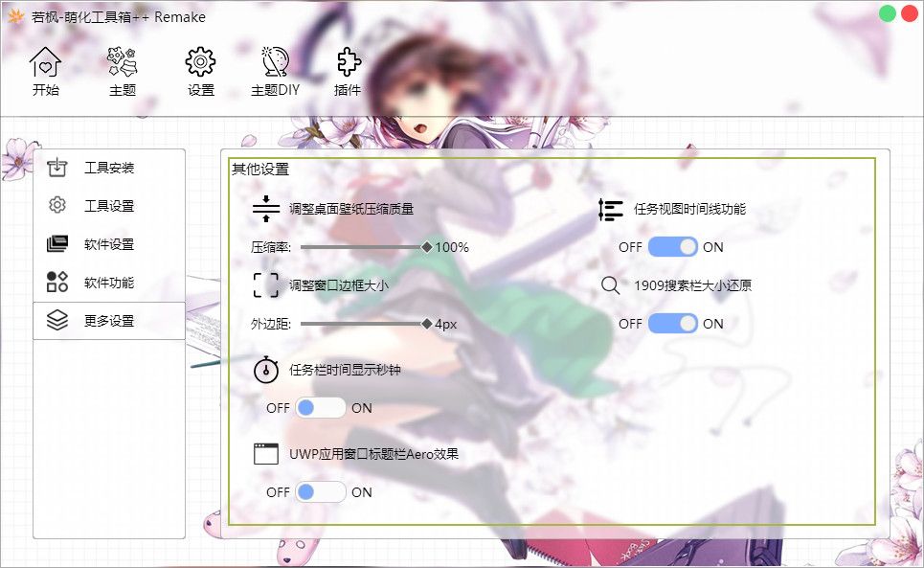Click ON beside the taskbar seconds switch
This screenshot has height=568, width=924.
coord(362,408)
